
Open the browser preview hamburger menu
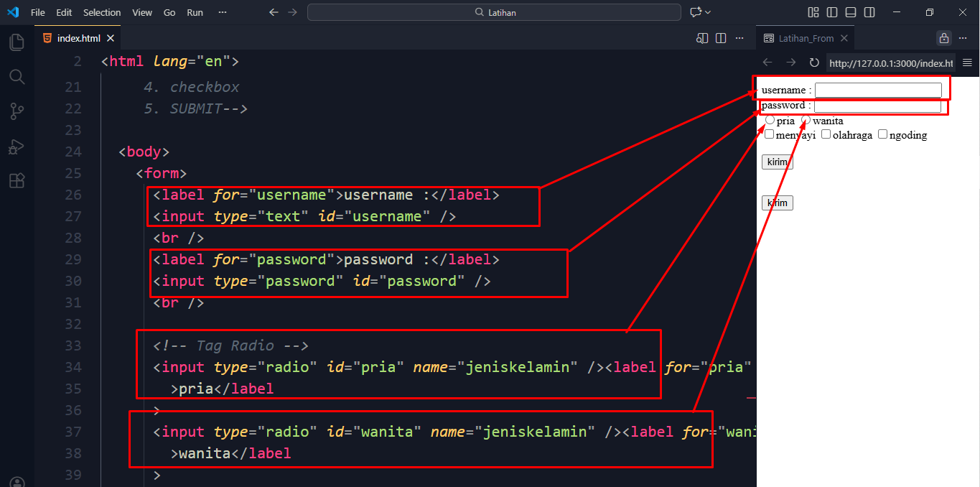click(967, 63)
